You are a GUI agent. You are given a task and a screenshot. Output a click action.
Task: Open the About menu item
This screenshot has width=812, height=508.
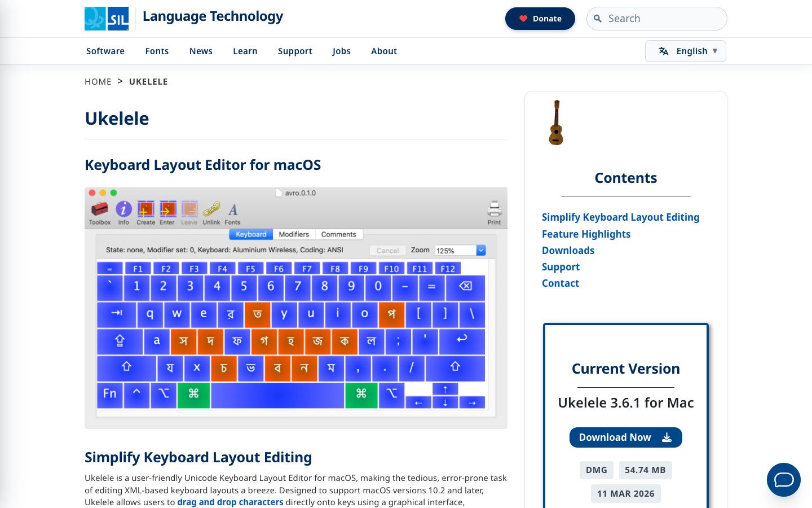coord(384,51)
